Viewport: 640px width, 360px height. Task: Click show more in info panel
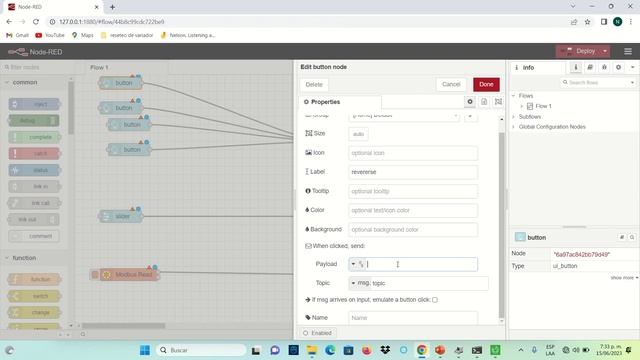624,278
